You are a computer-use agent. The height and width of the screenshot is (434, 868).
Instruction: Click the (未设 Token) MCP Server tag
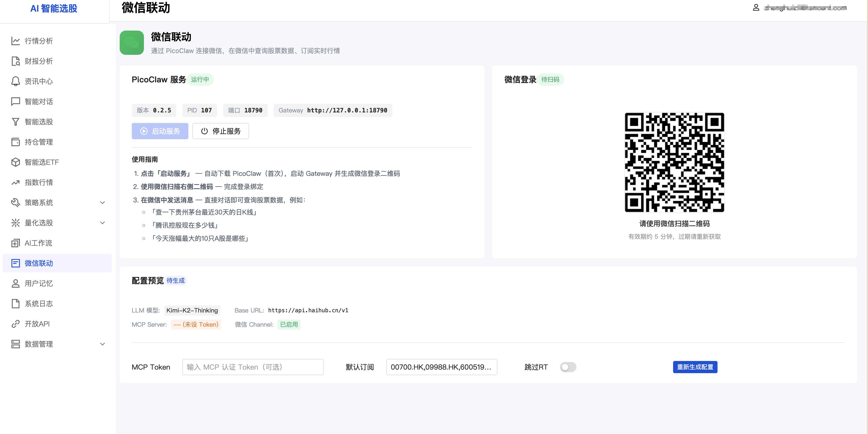[x=196, y=325]
